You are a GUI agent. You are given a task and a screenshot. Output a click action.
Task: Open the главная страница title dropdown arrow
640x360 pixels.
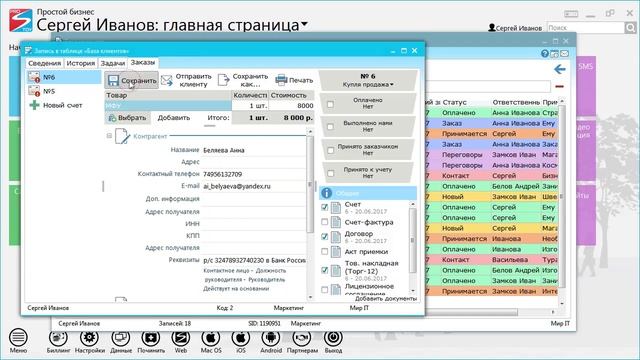point(304,24)
